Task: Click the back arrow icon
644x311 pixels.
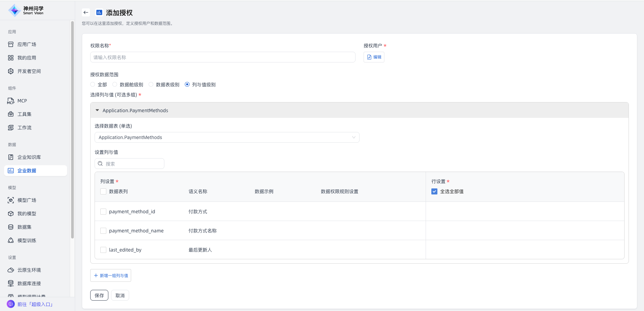Action: pyautogui.click(x=86, y=12)
